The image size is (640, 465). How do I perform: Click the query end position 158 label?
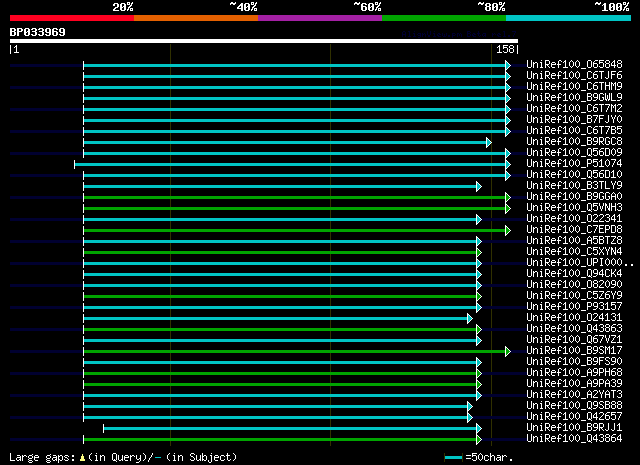click(505, 49)
